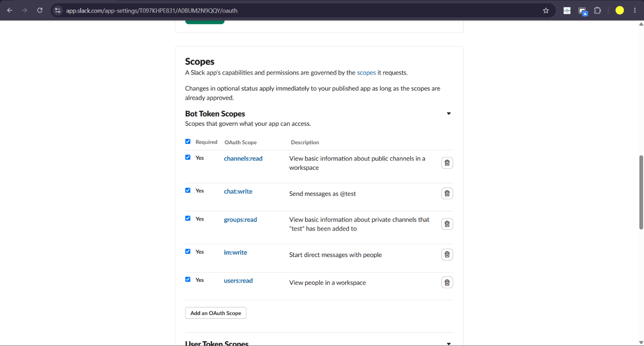Click the scrollbar up arrow

641,24
